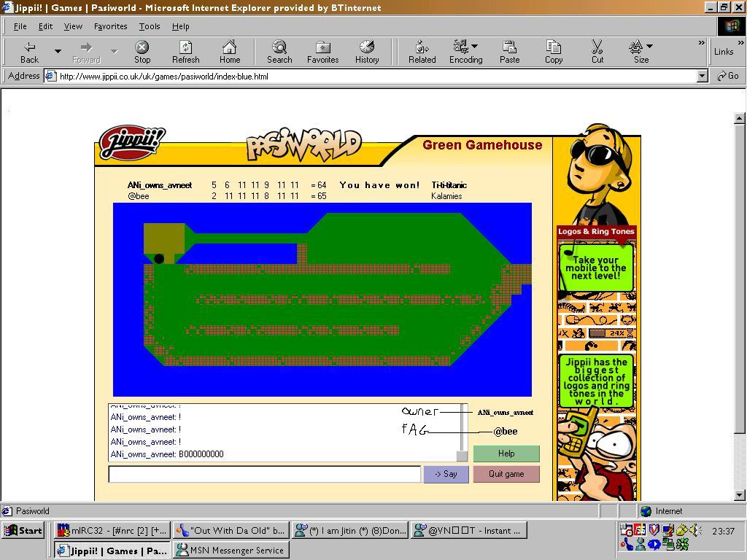Click the MSN Messenger buddy tray icon
The width and height of the screenshot is (747, 560).
click(640, 544)
